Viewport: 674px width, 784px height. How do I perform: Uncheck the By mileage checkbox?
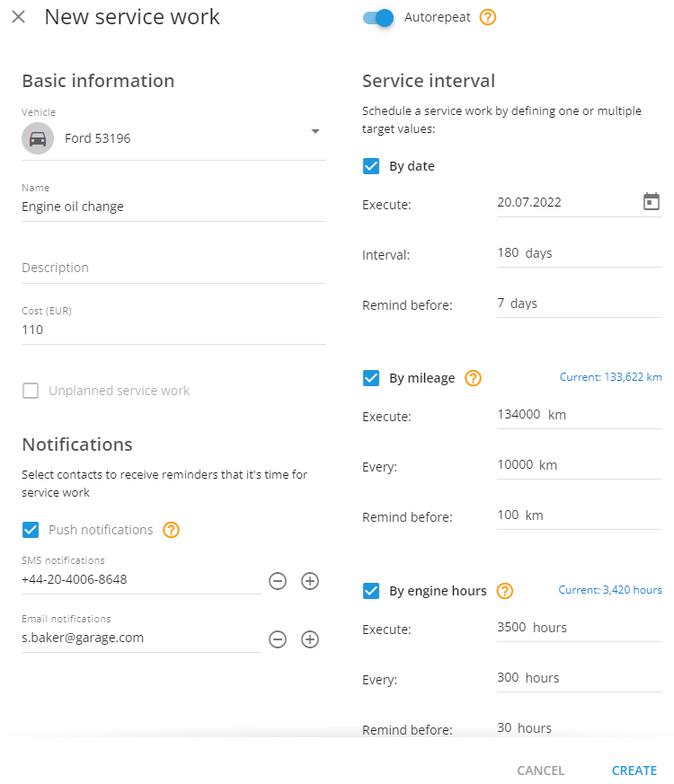coord(371,378)
